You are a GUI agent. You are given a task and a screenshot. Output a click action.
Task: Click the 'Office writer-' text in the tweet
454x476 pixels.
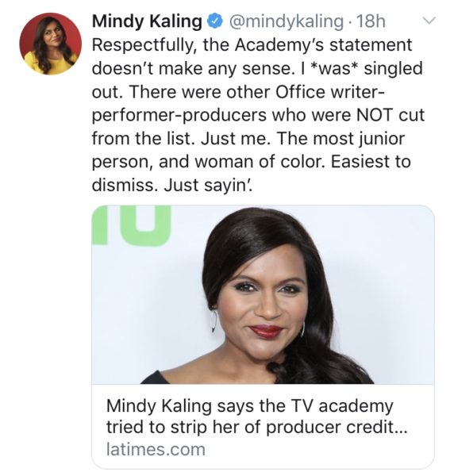[330, 92]
